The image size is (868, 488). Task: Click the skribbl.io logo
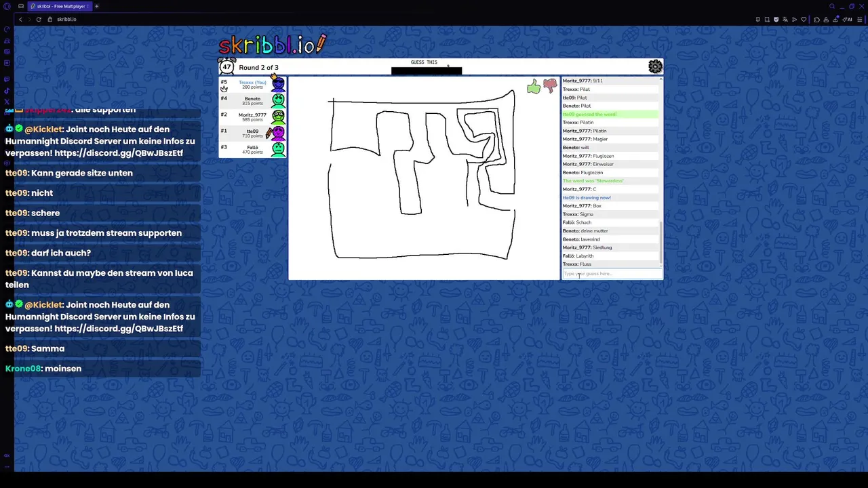273,44
